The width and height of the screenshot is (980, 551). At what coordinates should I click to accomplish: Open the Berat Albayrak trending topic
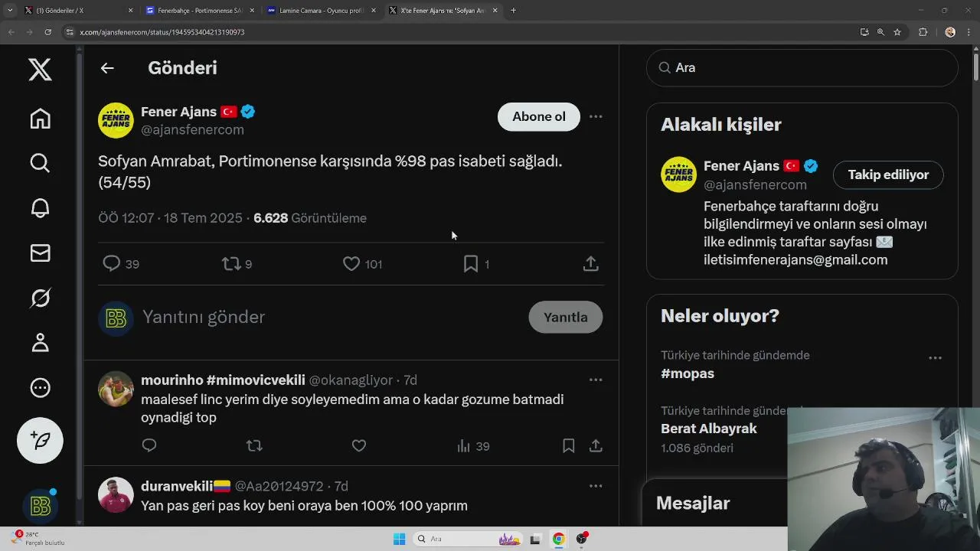tap(709, 429)
